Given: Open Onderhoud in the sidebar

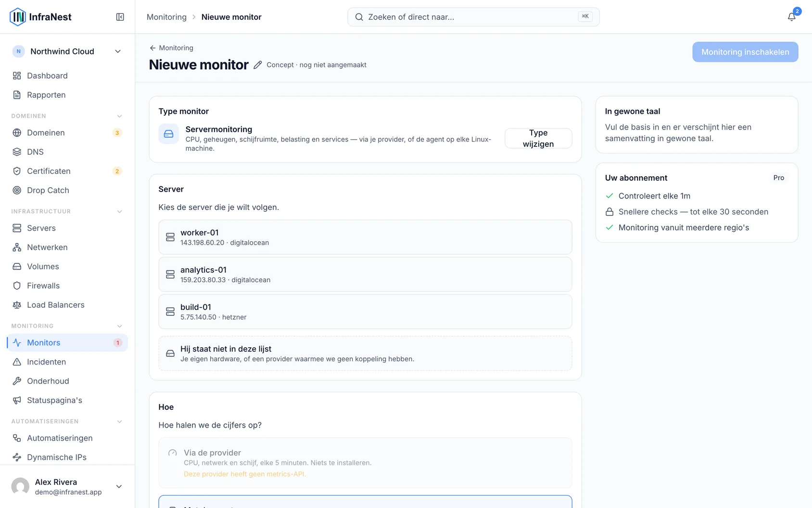Looking at the screenshot, I should click(x=67, y=381).
